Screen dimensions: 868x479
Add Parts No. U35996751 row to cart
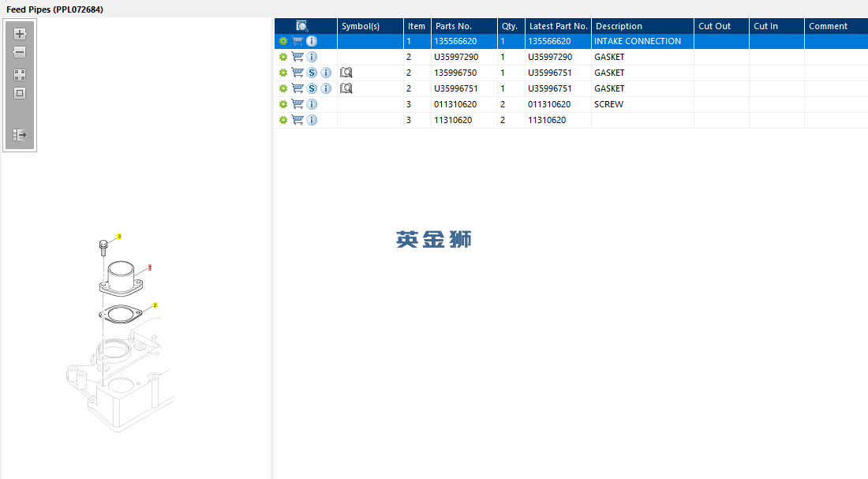[x=297, y=88]
